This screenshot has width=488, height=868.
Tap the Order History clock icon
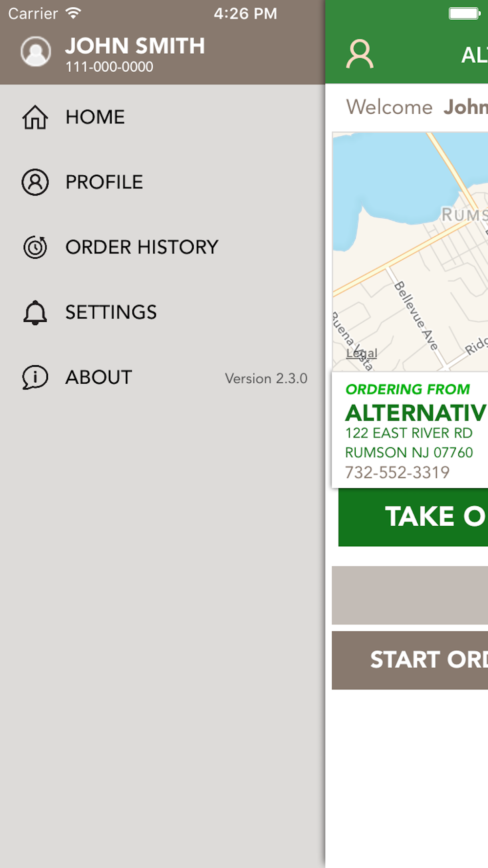(35, 247)
